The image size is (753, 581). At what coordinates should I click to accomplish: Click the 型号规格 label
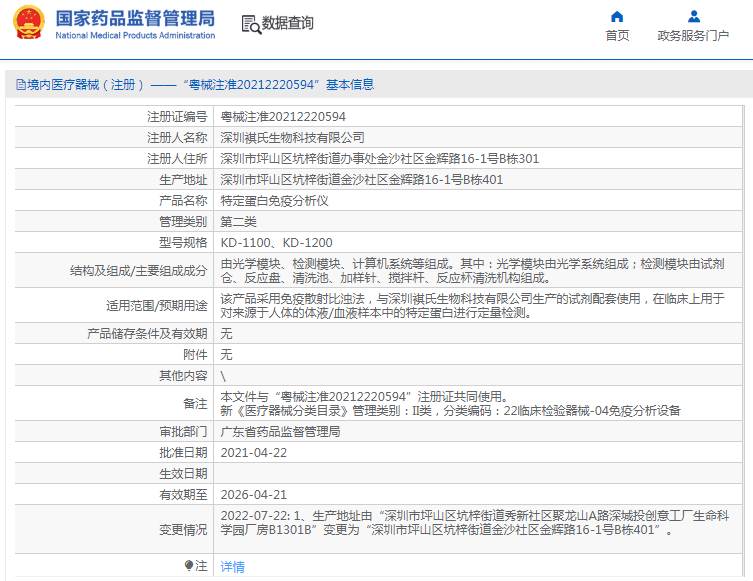[183, 242]
